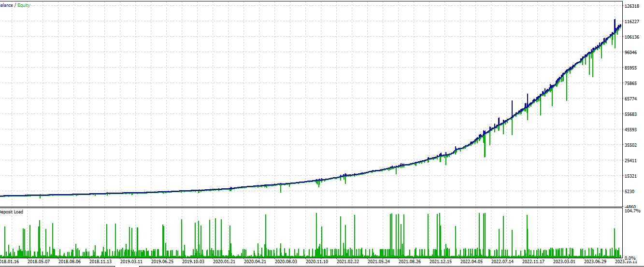Viewport: 644px width, 267px height.
Task: Select the 96046 level on the vertical axis
Action: click(x=631, y=53)
